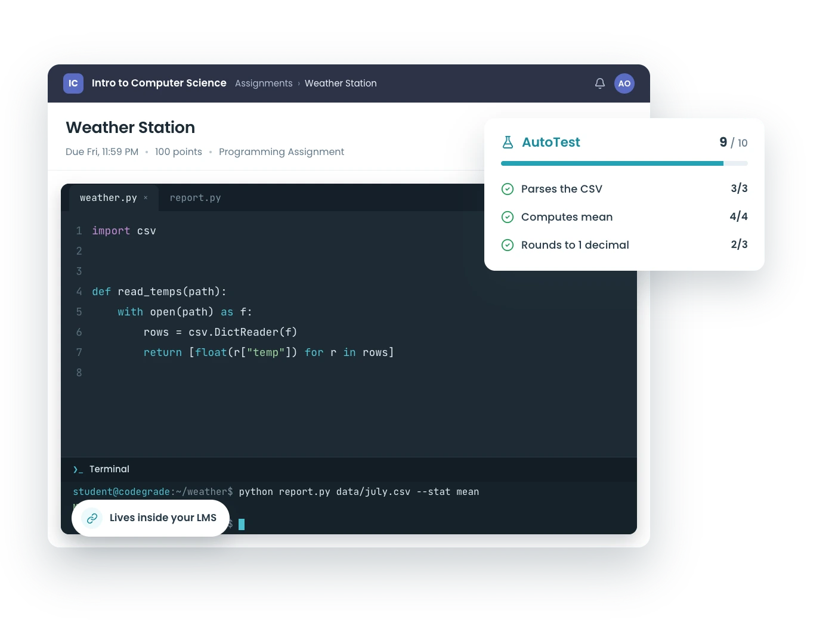The width and height of the screenshot is (835, 644).
Task: Open Assignments breadcrumb link
Action: coord(264,83)
